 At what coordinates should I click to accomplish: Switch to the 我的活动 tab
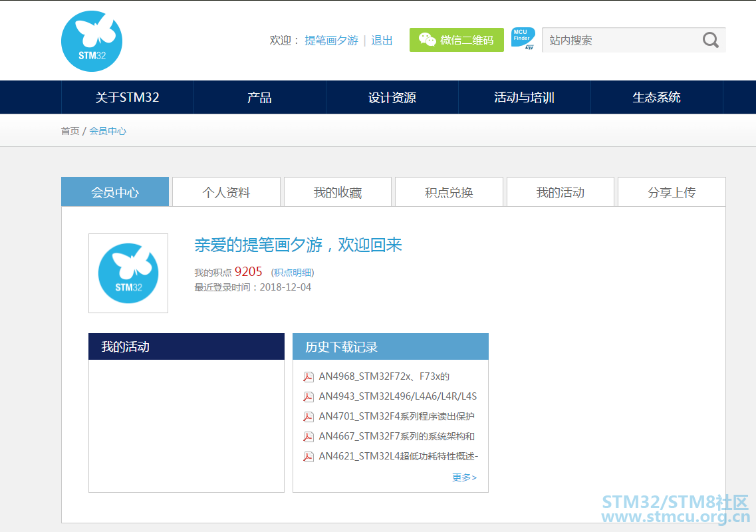(x=561, y=192)
